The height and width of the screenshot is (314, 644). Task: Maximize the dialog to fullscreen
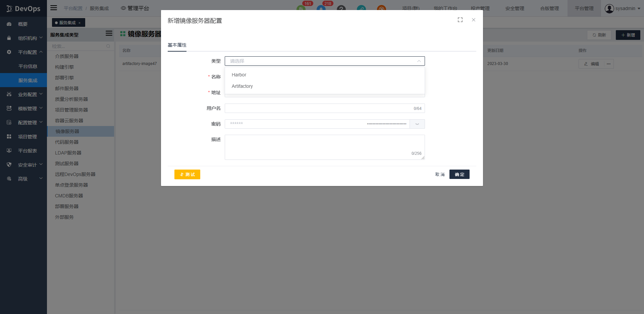pyautogui.click(x=460, y=20)
